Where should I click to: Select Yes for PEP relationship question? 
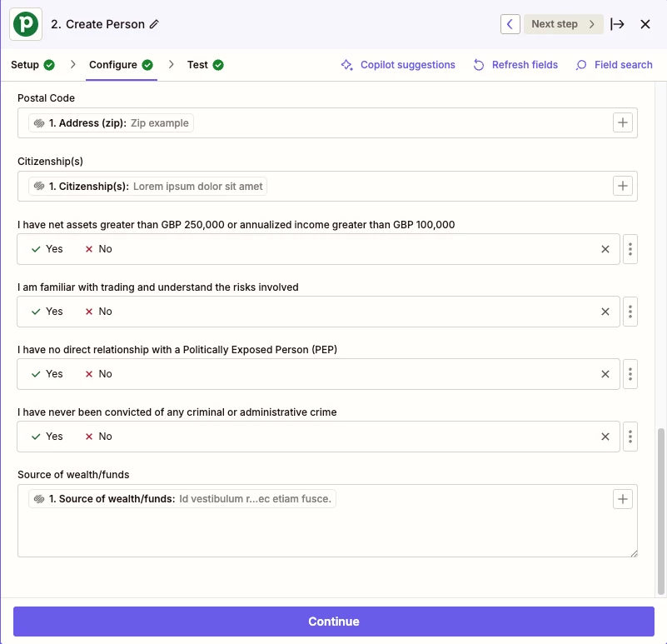[x=47, y=374]
